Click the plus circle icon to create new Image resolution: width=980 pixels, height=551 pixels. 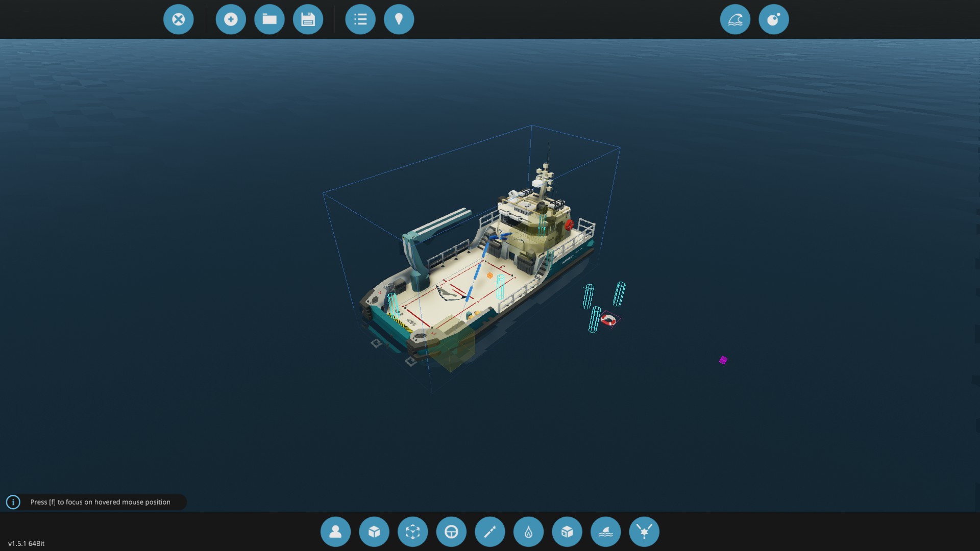coord(231,19)
